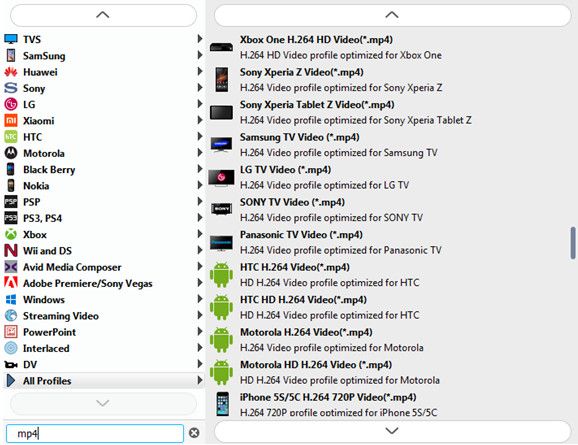
Task: Click the Adobe Premiere/Sony Vegas icon
Action: 11,283
